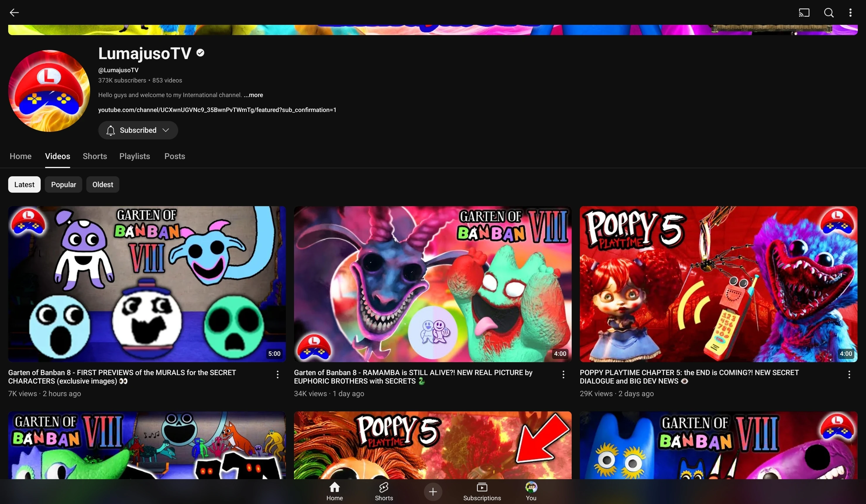The image size is (866, 504).
Task: Open options menu on the murals previews video
Action: [277, 375]
